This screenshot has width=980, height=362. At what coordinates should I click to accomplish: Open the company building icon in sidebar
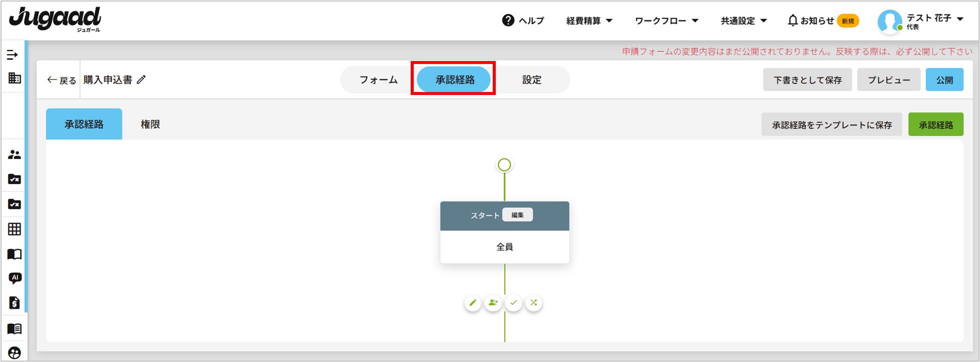15,78
